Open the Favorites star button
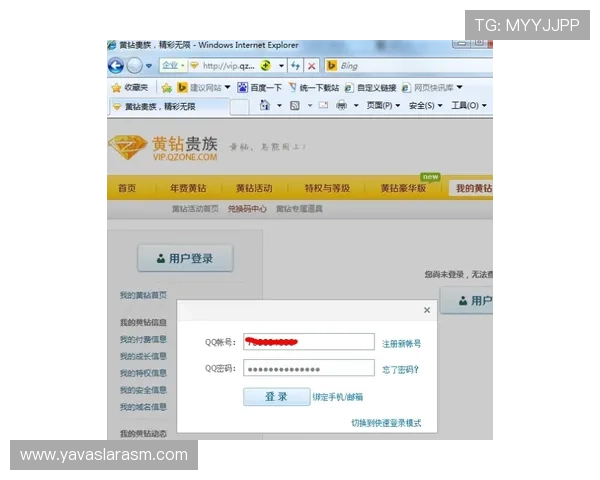600x480 pixels. click(129, 88)
